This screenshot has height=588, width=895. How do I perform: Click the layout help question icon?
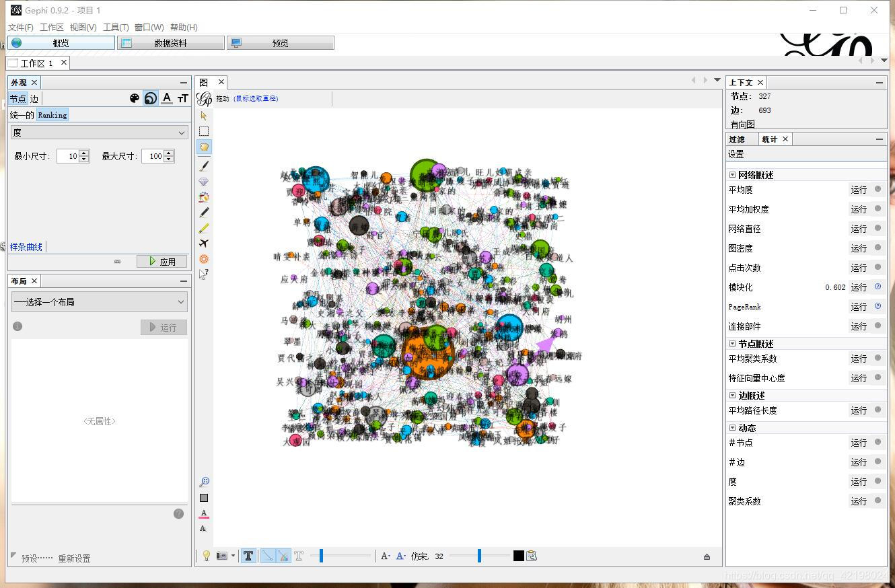[178, 514]
